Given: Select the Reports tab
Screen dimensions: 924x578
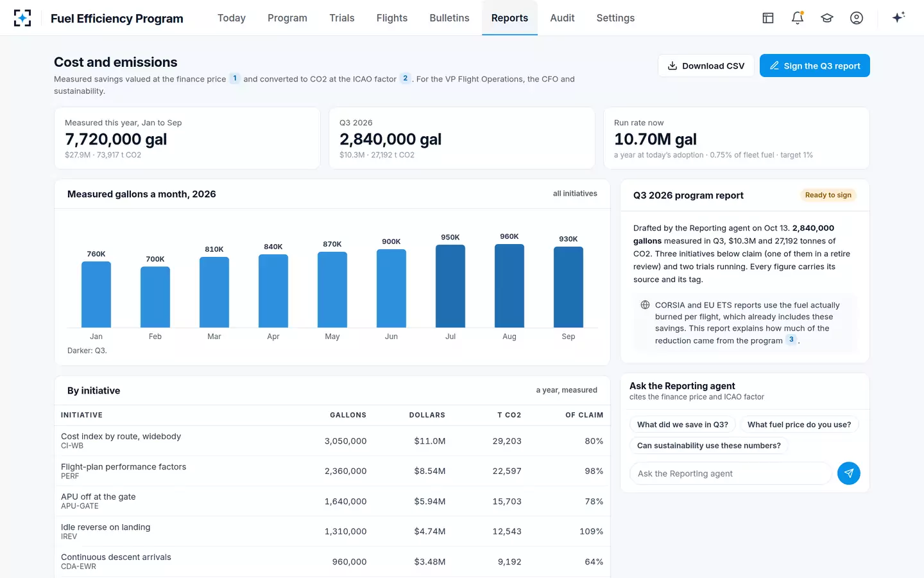Looking at the screenshot, I should click(x=509, y=18).
